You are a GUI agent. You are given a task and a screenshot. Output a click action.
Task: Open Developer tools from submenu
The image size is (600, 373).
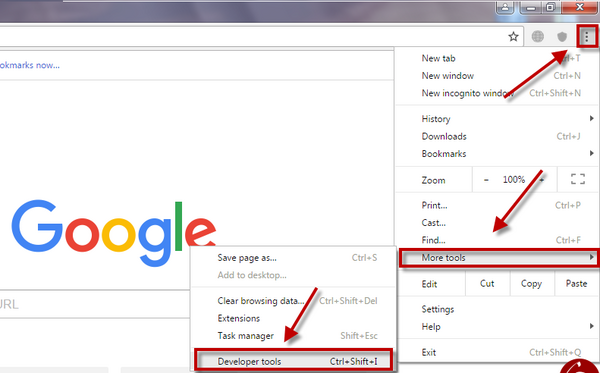tap(293, 361)
